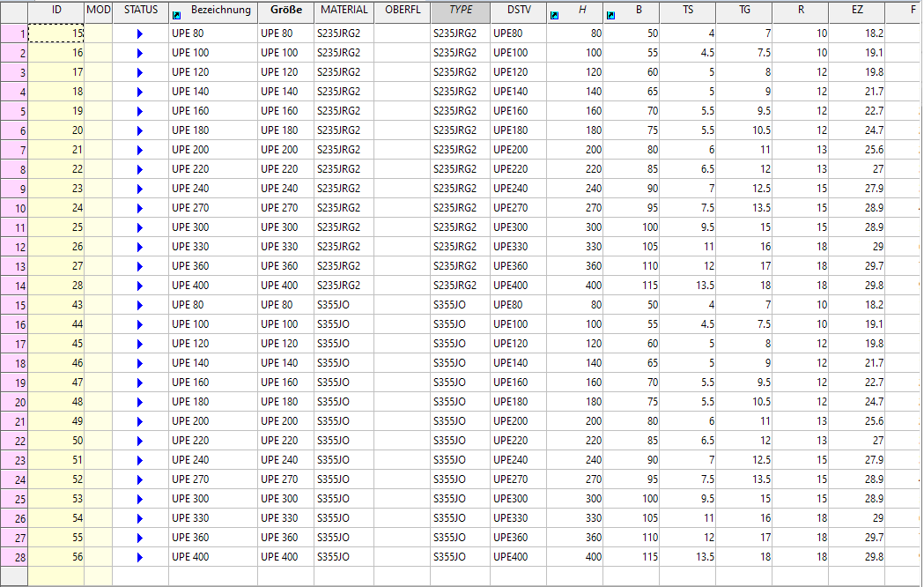Click the empty OBERFL cell in row 5

tap(402, 111)
